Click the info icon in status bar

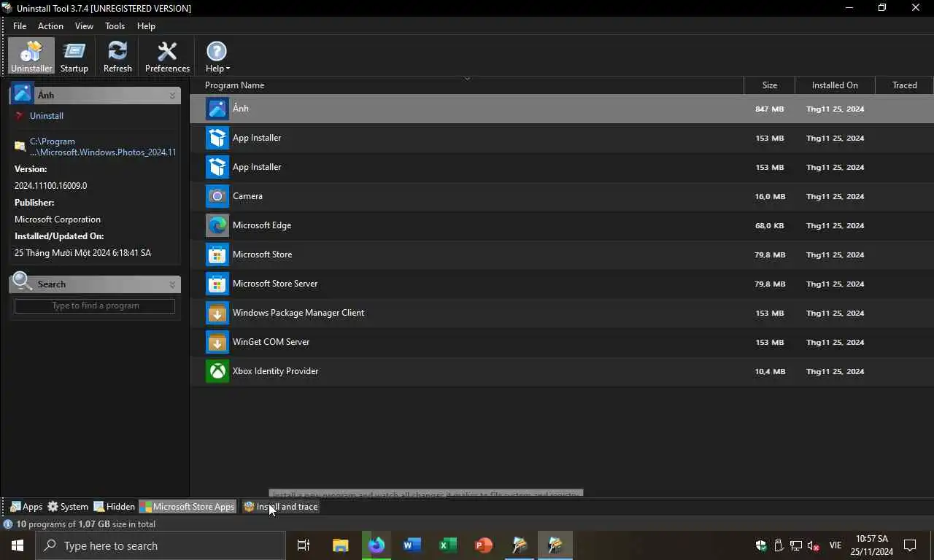[x=8, y=524]
